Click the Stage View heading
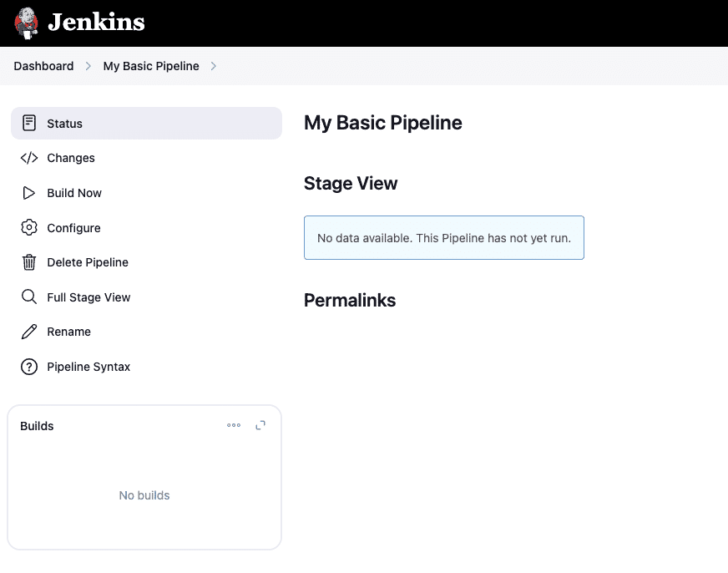728x573 pixels. (351, 184)
